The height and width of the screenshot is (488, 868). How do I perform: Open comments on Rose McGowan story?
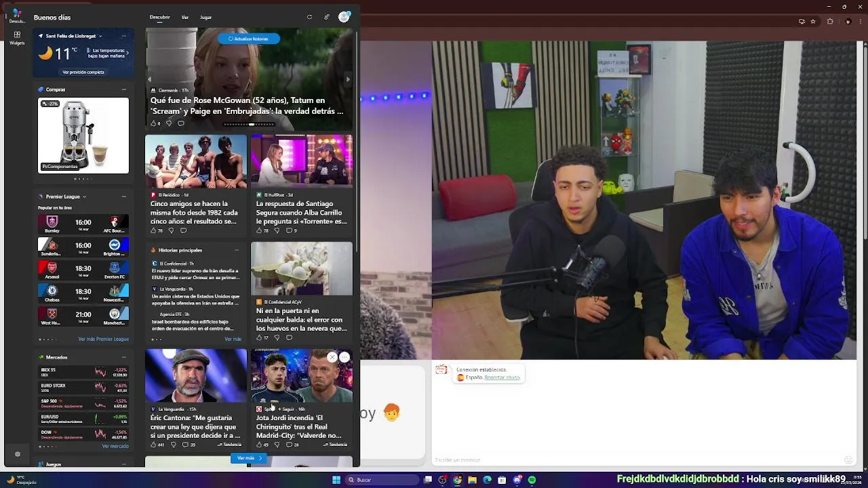pyautogui.click(x=181, y=123)
